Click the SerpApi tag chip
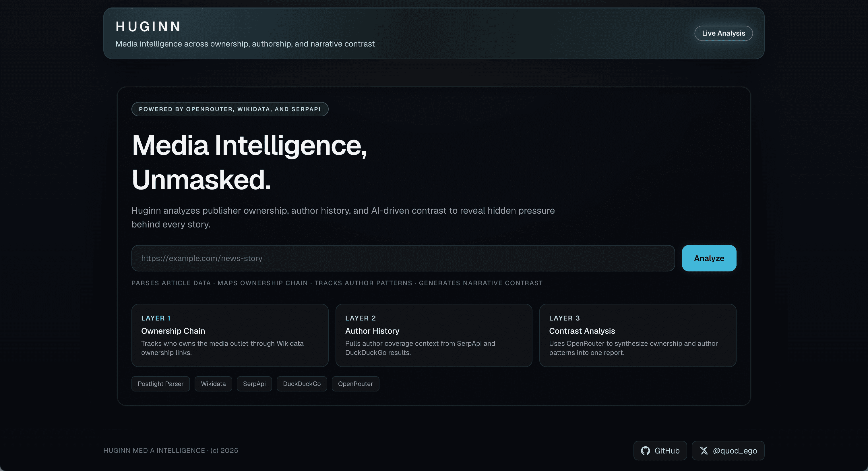The image size is (868, 471). [x=254, y=384]
